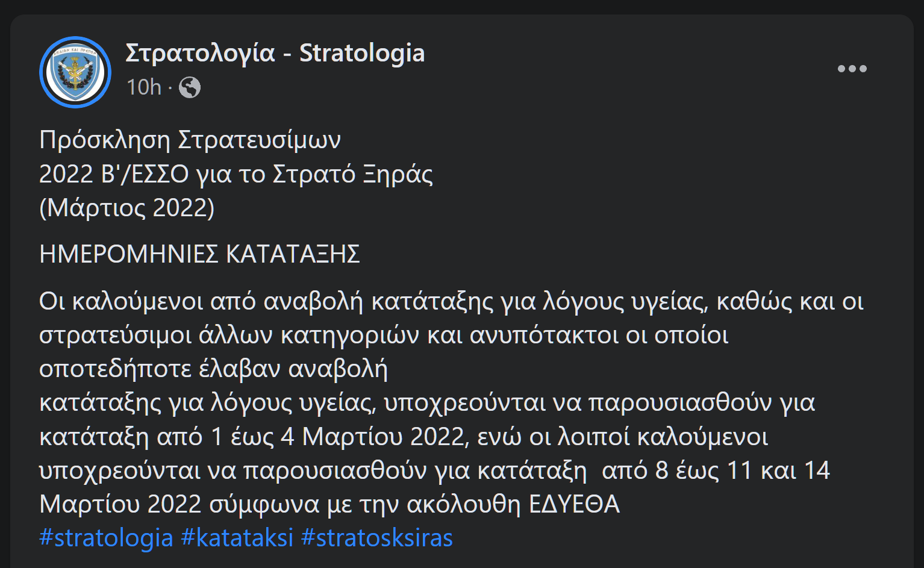This screenshot has width=924, height=568.
Task: Follow the #katataksi hashtag
Action: pos(237,537)
